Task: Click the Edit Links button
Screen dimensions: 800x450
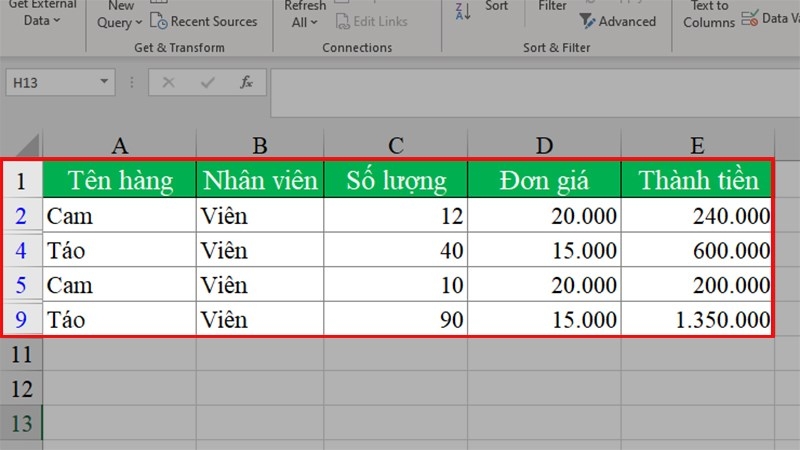Action: pos(371,21)
